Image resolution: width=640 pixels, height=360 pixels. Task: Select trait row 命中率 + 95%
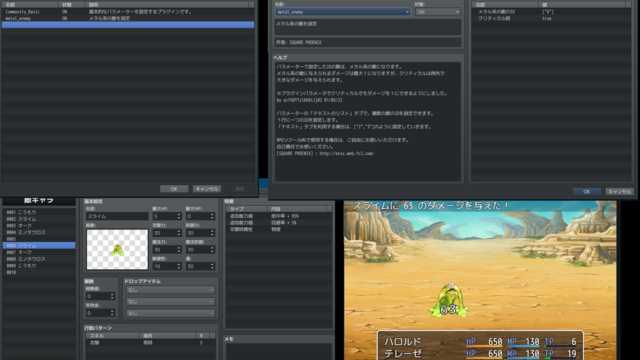279,216
